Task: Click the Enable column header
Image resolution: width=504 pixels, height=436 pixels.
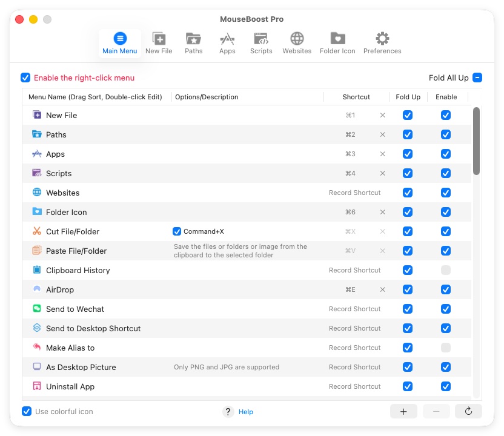Action: coord(446,97)
